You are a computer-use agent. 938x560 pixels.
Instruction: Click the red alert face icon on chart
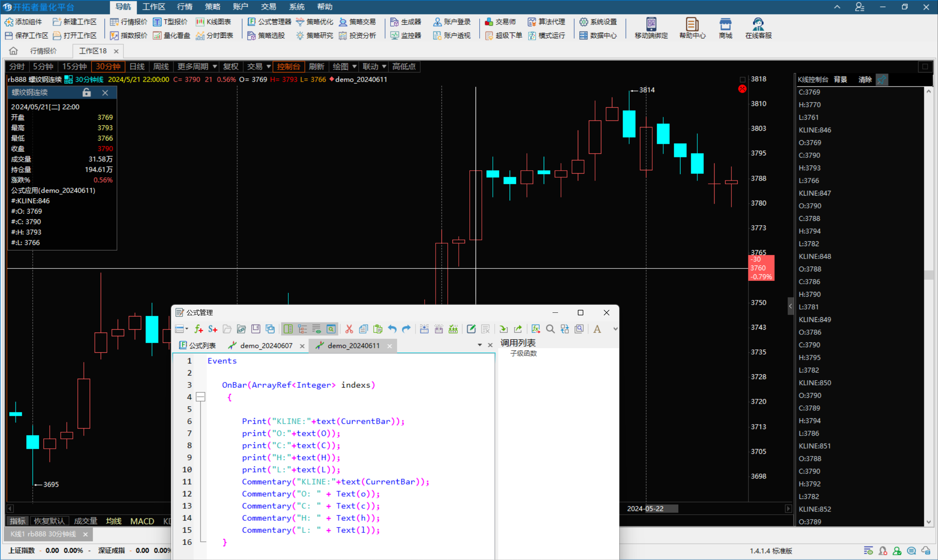coord(742,89)
